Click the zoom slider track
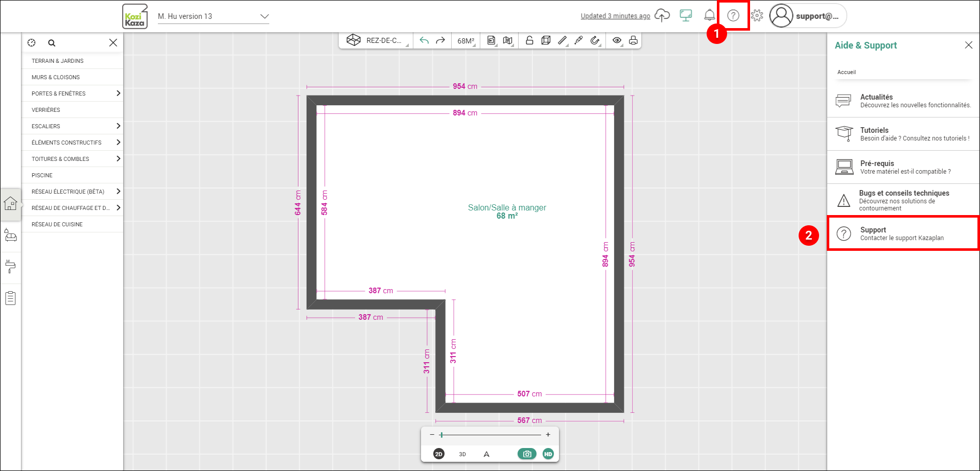This screenshot has width=980, height=471. (x=489, y=435)
